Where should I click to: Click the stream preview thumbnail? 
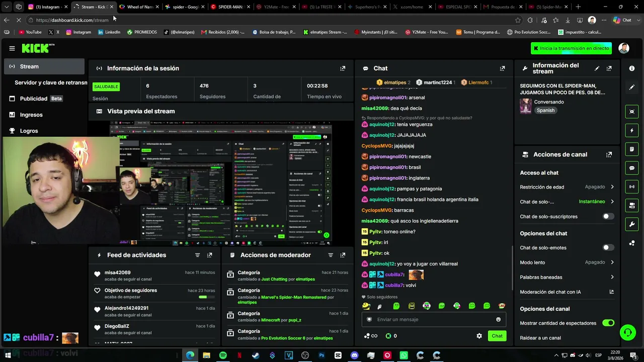pyautogui.click(x=221, y=182)
